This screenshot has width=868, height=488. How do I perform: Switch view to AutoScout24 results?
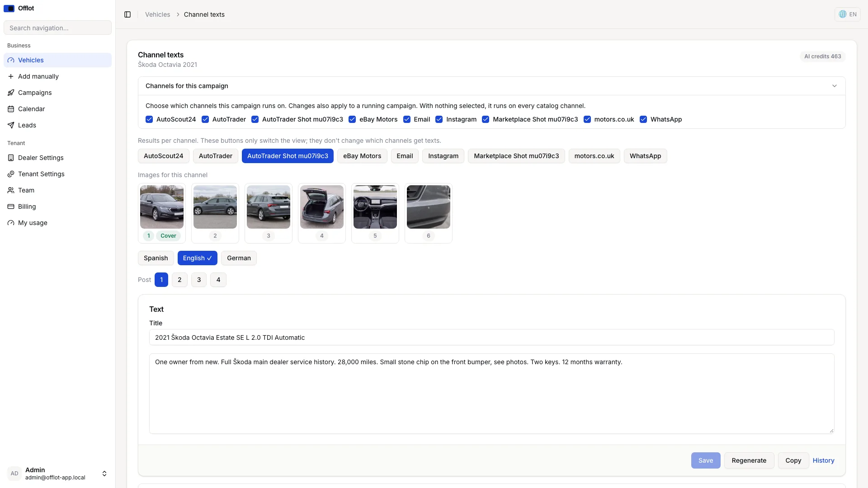[x=164, y=156]
